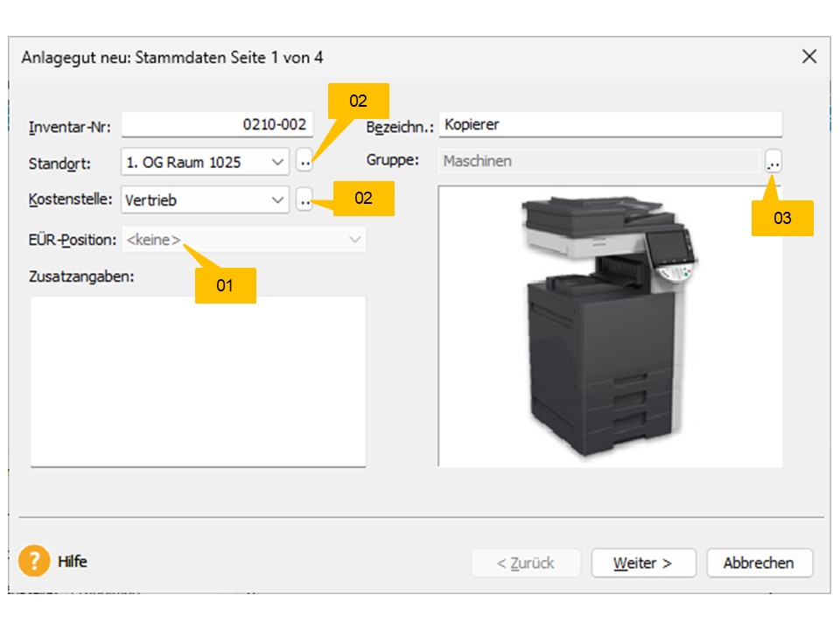Click the orange Hilfe question mark icon
840x630 pixels.
click(34, 561)
